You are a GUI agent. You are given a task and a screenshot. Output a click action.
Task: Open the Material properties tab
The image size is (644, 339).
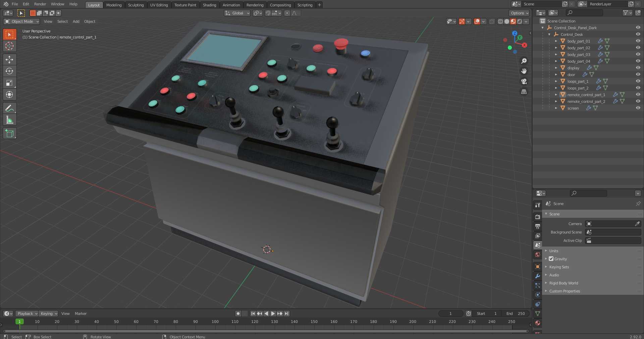coord(538,323)
